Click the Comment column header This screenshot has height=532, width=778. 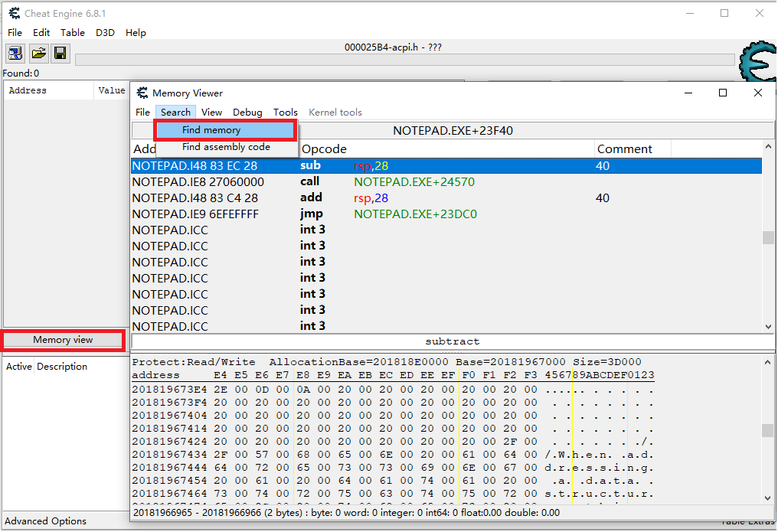pyautogui.click(x=633, y=149)
